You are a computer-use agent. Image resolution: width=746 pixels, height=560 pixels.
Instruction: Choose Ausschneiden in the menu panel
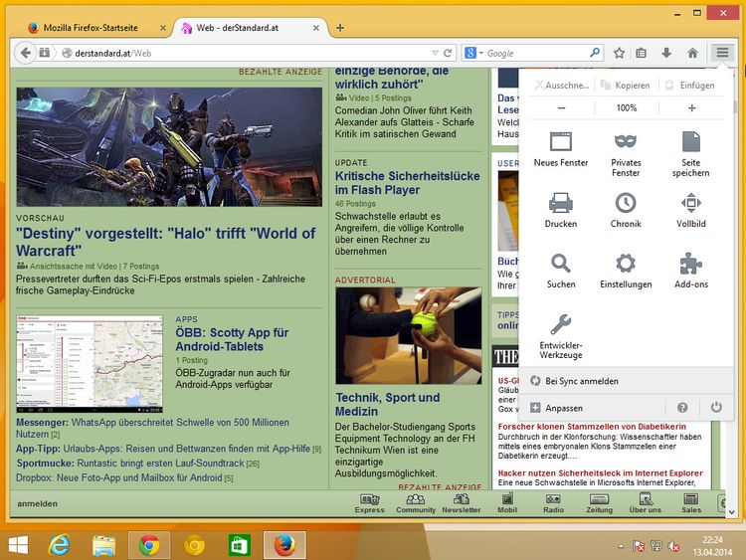[562, 86]
